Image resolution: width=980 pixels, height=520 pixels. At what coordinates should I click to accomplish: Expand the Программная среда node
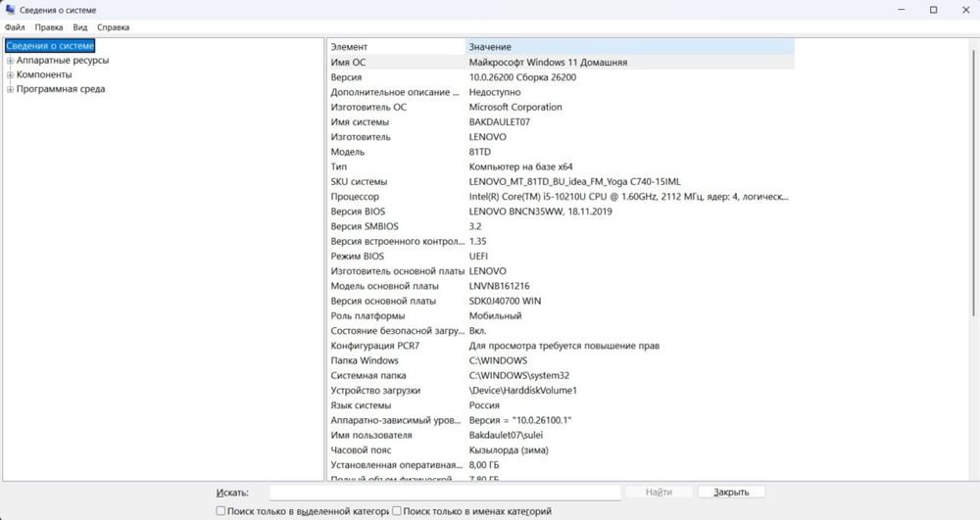coord(10,89)
